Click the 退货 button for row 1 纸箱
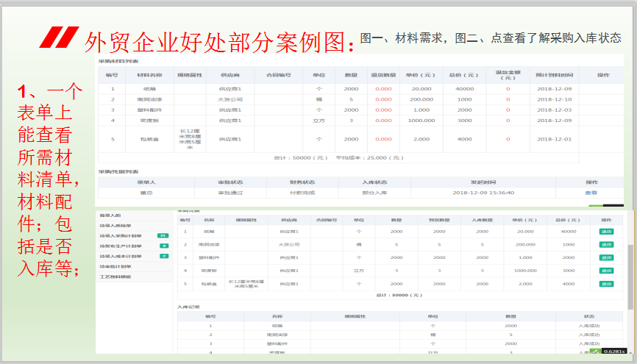The image size is (637, 364). click(606, 231)
